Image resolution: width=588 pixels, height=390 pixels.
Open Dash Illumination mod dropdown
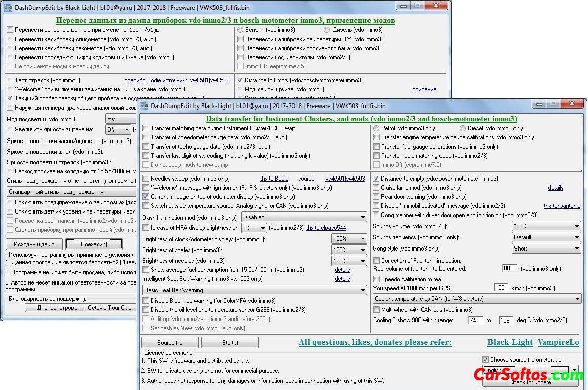304,217
